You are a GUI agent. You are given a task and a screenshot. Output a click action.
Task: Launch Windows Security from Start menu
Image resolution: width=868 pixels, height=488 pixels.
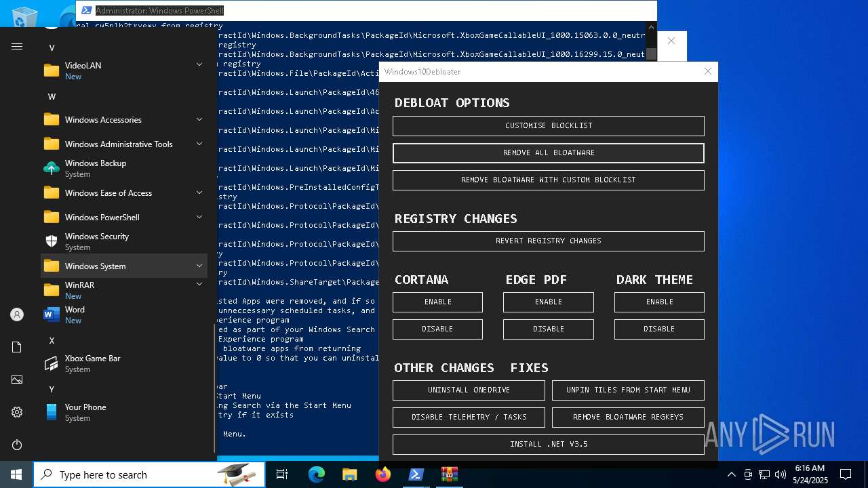[123, 241]
